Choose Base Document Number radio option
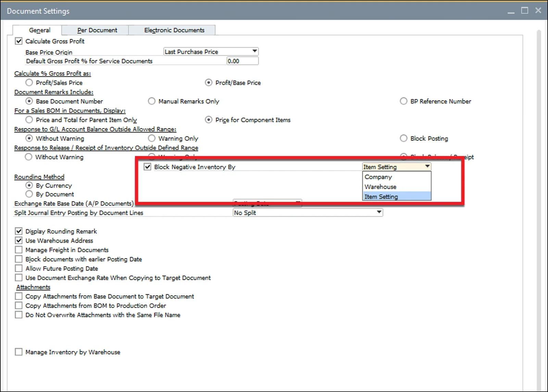The width and height of the screenshot is (548, 392). click(x=29, y=101)
